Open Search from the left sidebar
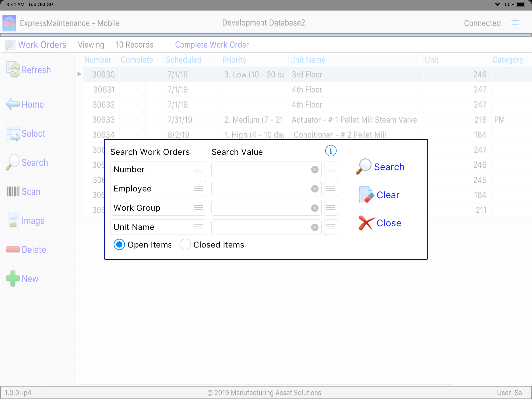The width and height of the screenshot is (532, 399). [x=12, y=162]
